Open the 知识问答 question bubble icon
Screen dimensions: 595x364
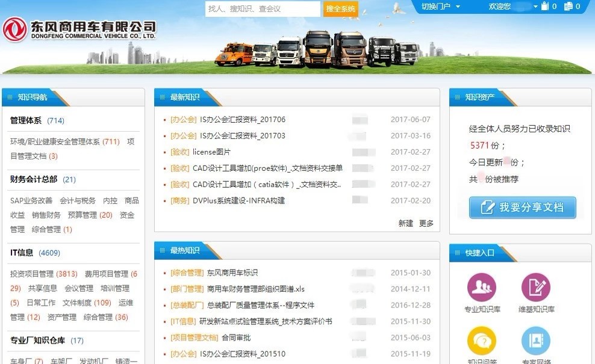click(x=482, y=340)
